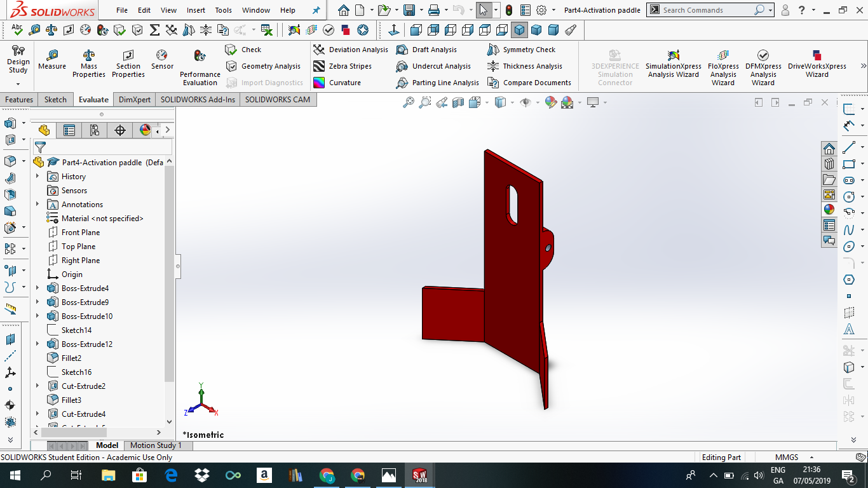868x488 pixels.
Task: Expand Boss-Extrude4 in the feature tree
Action: (37, 288)
